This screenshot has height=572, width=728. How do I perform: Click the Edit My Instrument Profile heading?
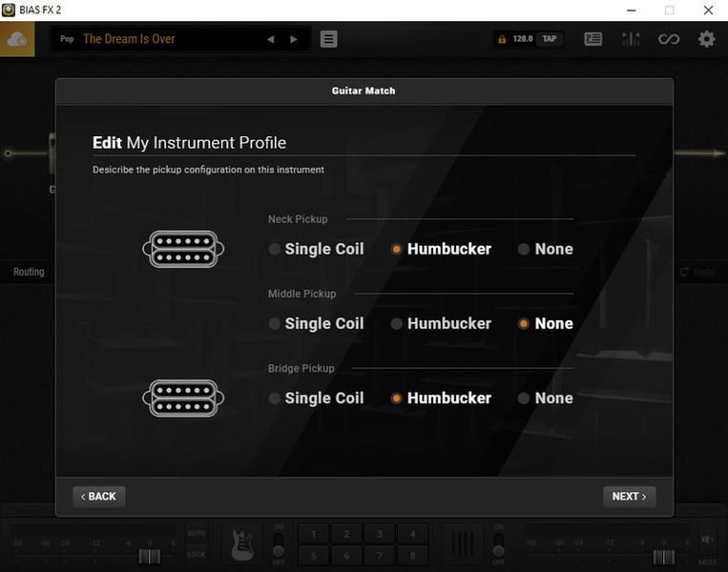point(190,143)
